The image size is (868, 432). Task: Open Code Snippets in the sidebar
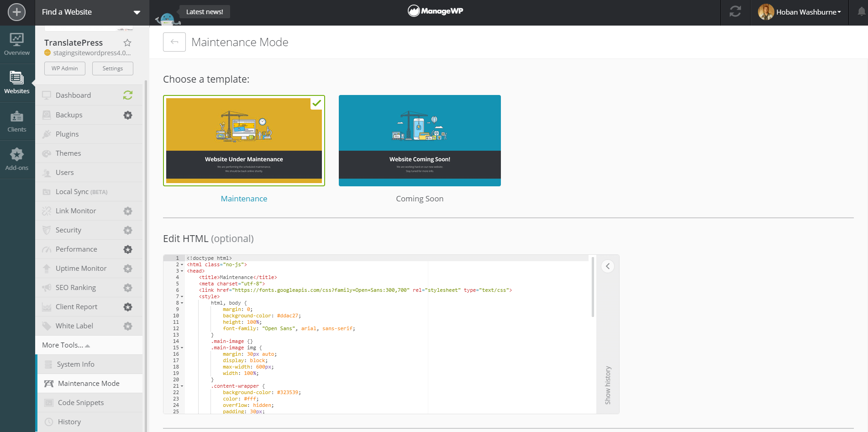click(x=81, y=403)
